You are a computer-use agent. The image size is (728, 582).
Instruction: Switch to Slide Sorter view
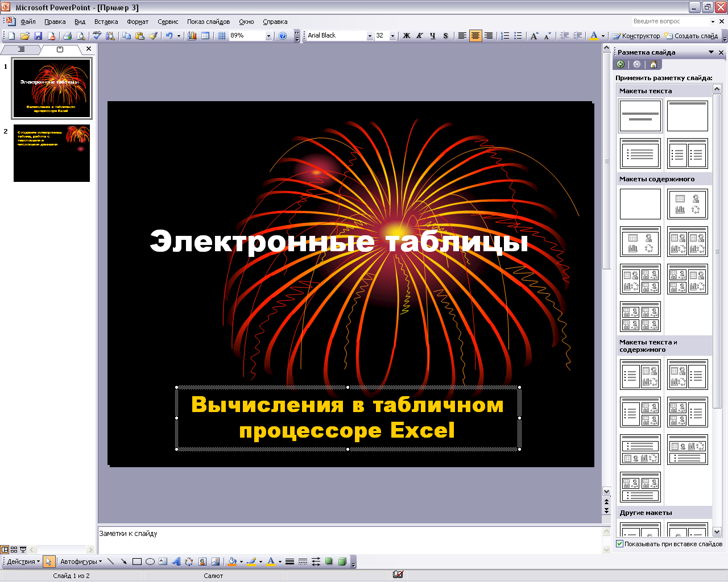[14, 550]
